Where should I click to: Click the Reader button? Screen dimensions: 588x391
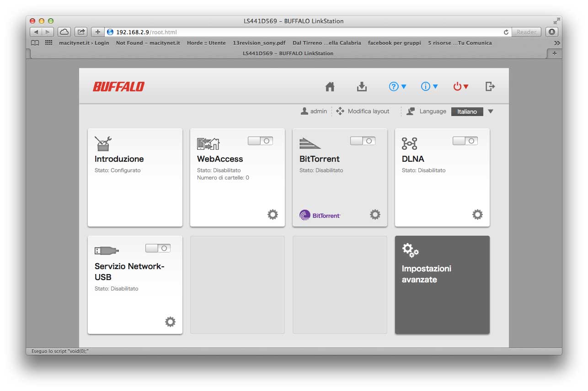[526, 32]
